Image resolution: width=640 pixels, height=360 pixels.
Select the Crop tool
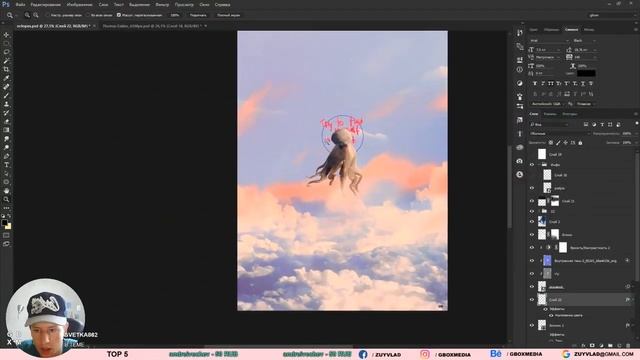coord(6,69)
